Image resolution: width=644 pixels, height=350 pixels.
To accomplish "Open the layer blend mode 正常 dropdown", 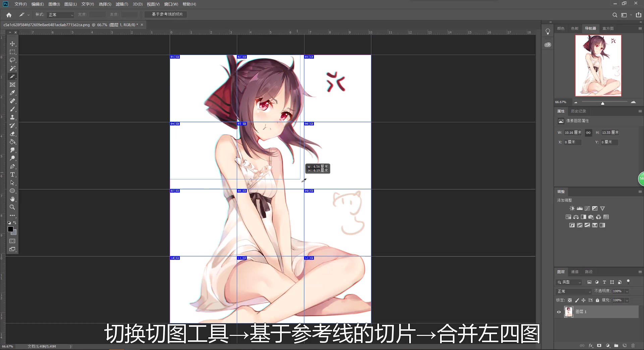I will [x=574, y=291].
